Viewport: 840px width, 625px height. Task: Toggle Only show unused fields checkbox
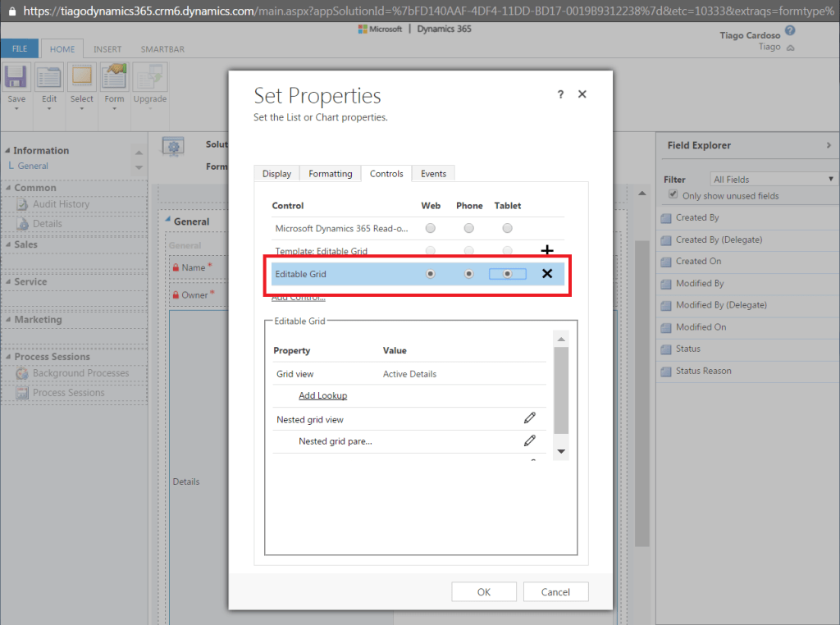(x=673, y=195)
